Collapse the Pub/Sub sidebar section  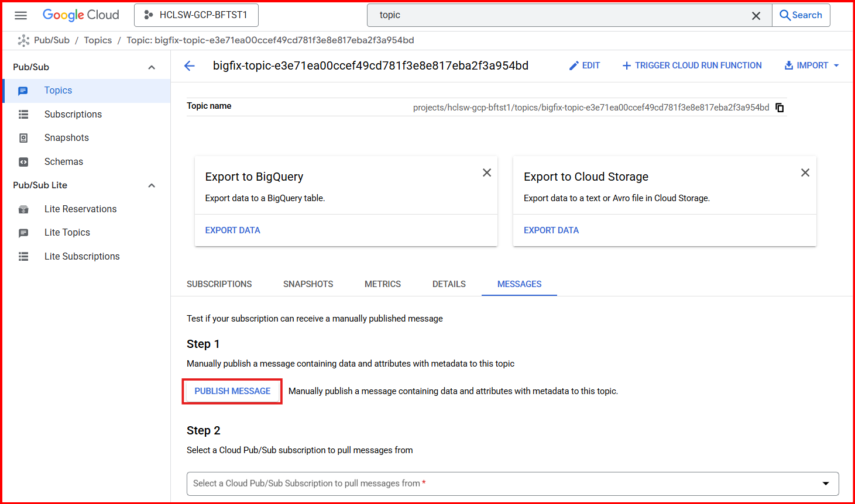click(152, 67)
